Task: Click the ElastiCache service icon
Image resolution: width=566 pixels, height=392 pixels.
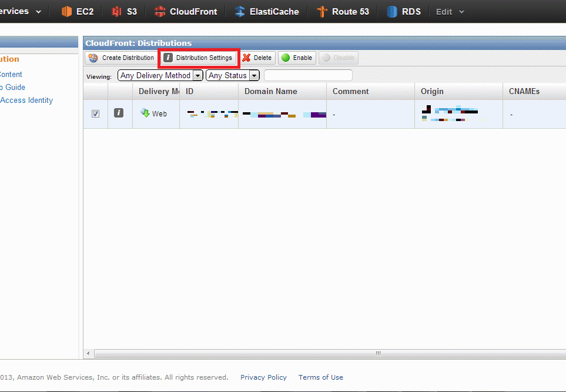Action: point(239,12)
